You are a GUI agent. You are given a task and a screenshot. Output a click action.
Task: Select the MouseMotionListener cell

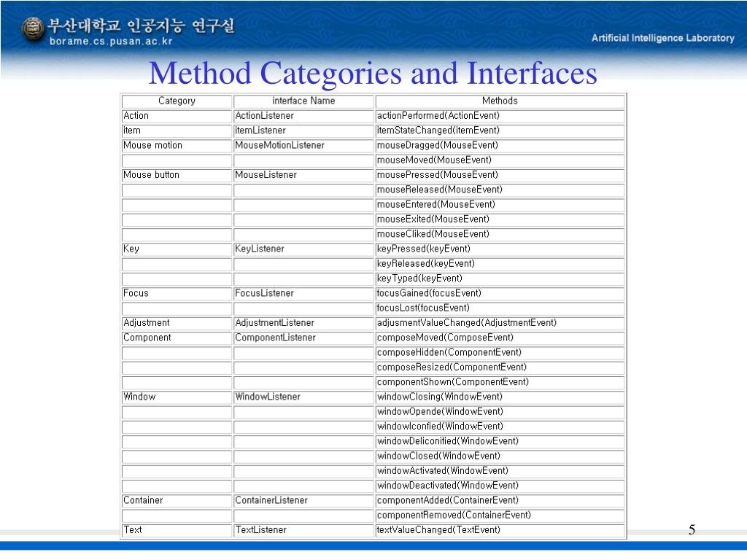[303, 146]
